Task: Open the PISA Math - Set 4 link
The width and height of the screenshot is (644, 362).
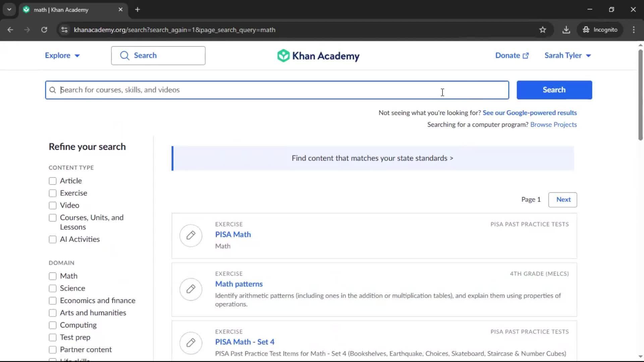Action: (245, 342)
